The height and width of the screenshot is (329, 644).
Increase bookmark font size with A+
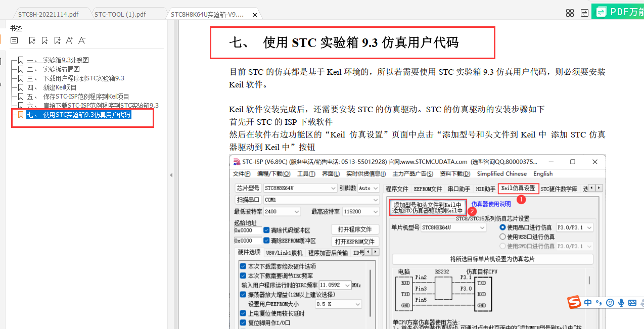70,40
